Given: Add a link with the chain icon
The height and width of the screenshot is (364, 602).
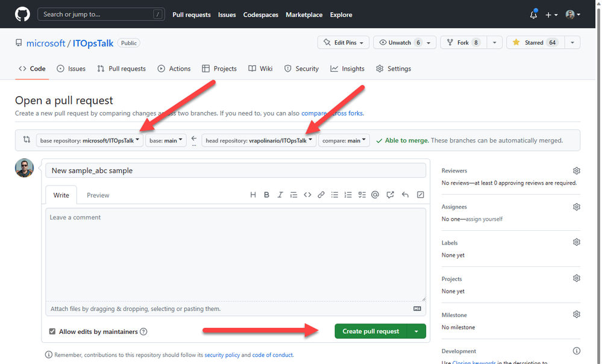Looking at the screenshot, I should [x=321, y=195].
